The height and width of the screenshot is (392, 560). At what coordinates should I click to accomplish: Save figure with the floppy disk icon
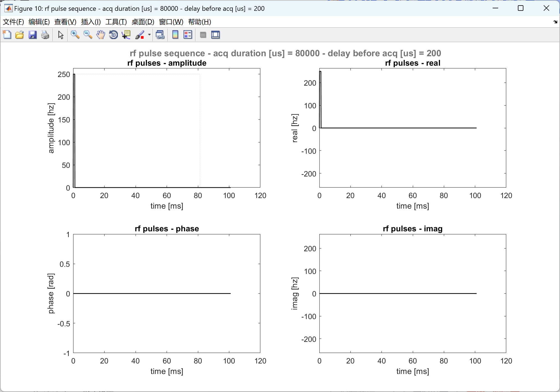point(32,35)
